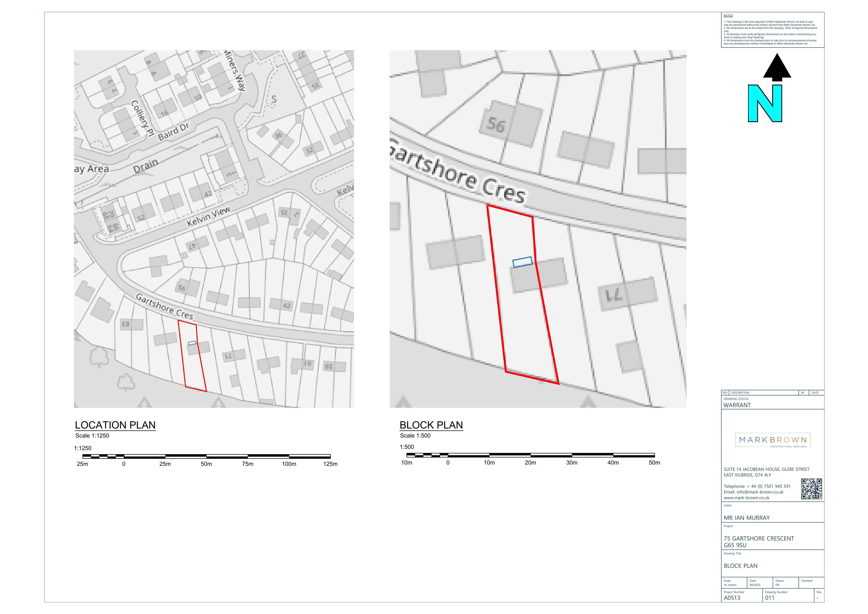Open the www.mark-brown.co.uk website link
This screenshot has width=868, height=614.
pos(747,498)
